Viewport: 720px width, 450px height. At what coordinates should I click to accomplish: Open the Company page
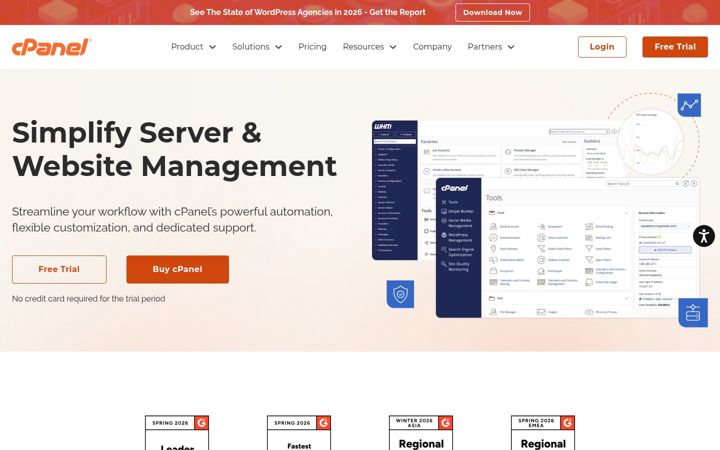click(432, 47)
